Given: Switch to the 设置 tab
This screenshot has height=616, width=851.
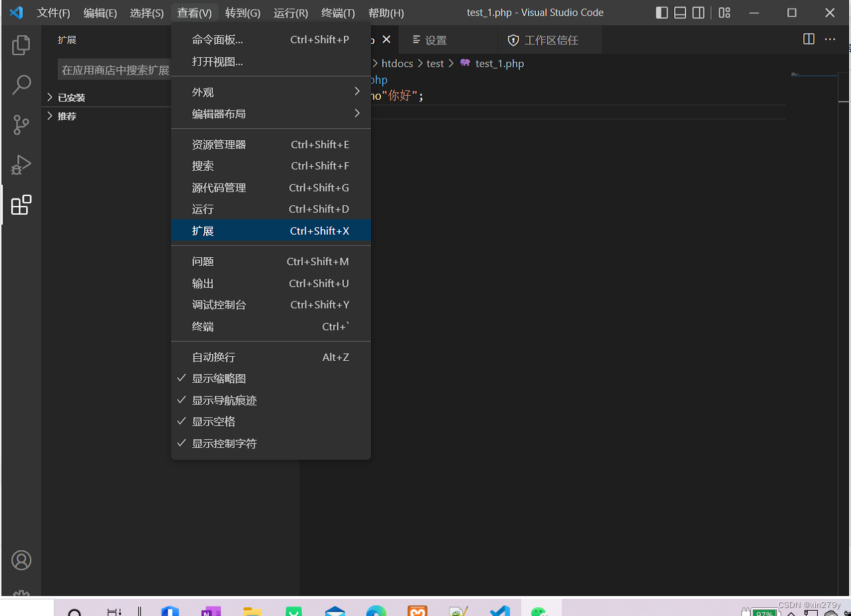Looking at the screenshot, I should [x=448, y=40].
